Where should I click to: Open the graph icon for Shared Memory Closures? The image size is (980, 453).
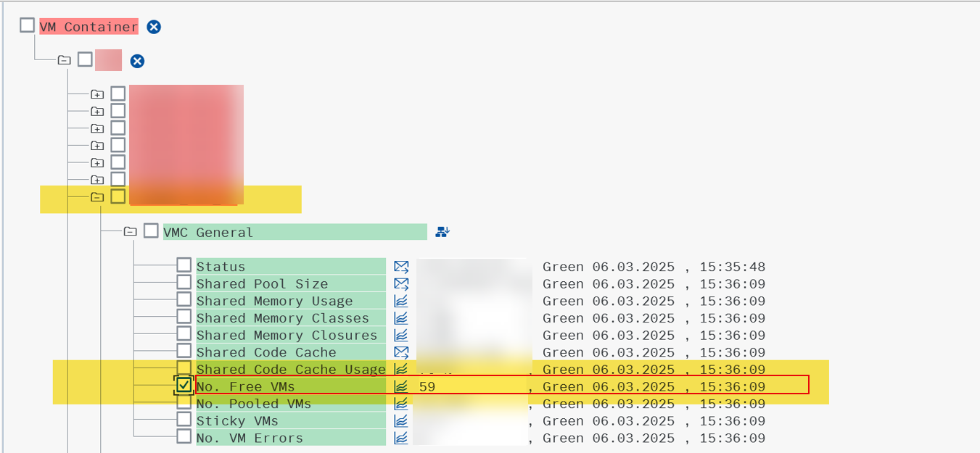[x=401, y=335]
